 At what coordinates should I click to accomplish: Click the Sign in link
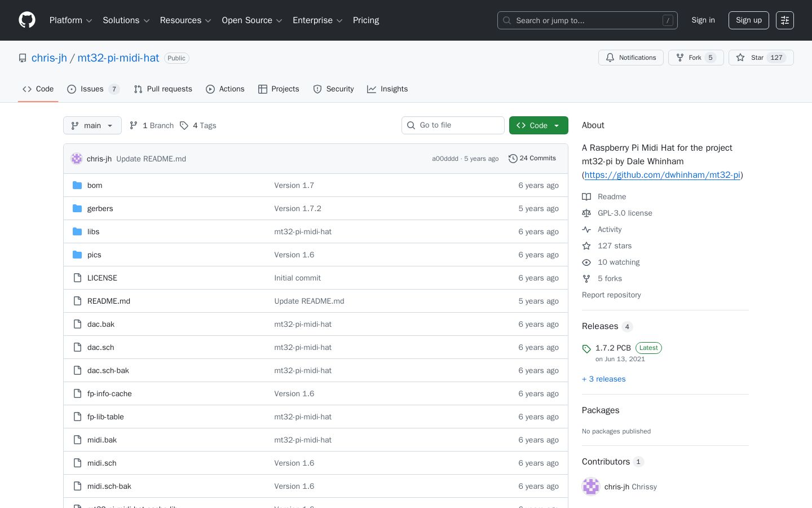click(703, 20)
